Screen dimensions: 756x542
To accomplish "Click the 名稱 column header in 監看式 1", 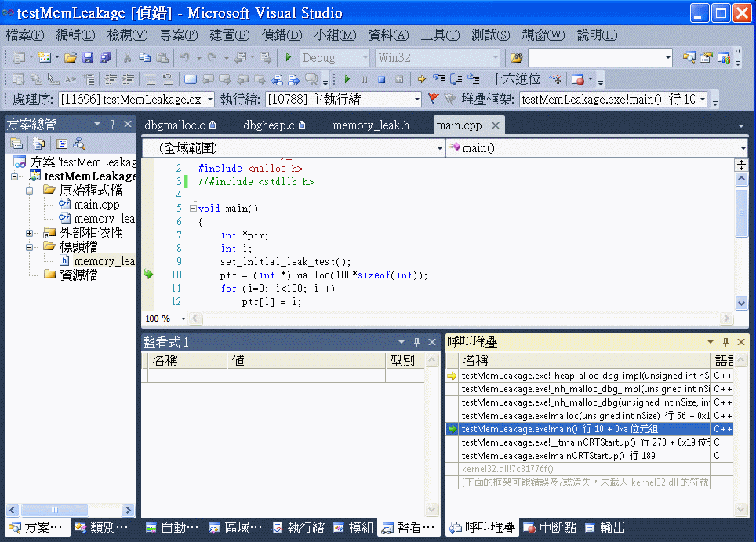I will point(187,361).
